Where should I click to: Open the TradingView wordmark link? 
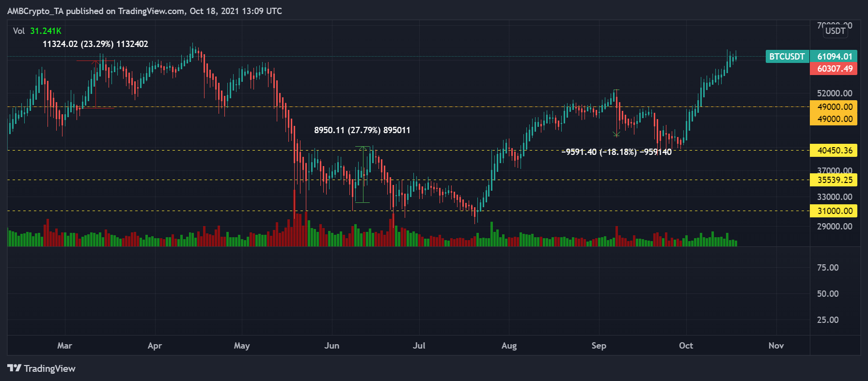[x=49, y=368]
